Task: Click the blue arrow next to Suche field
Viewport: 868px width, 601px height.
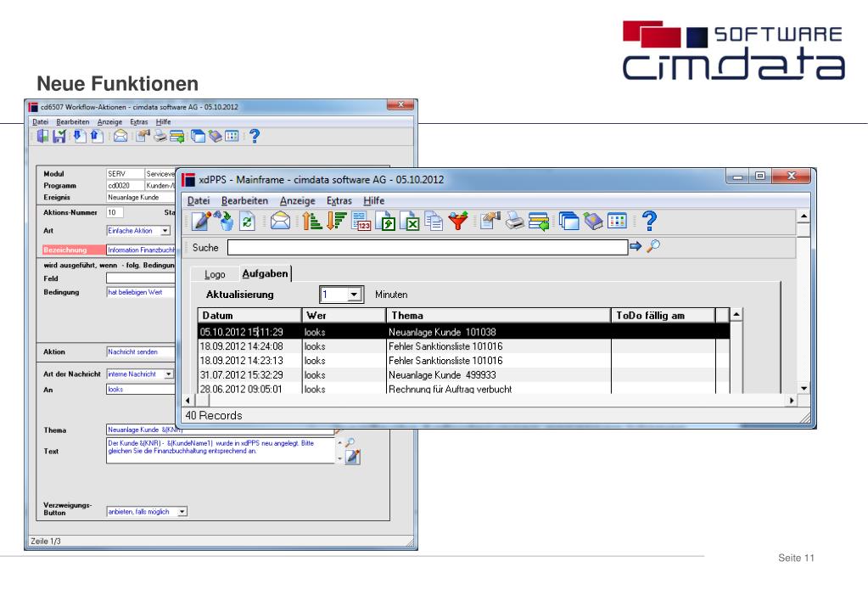Action: coord(636,246)
